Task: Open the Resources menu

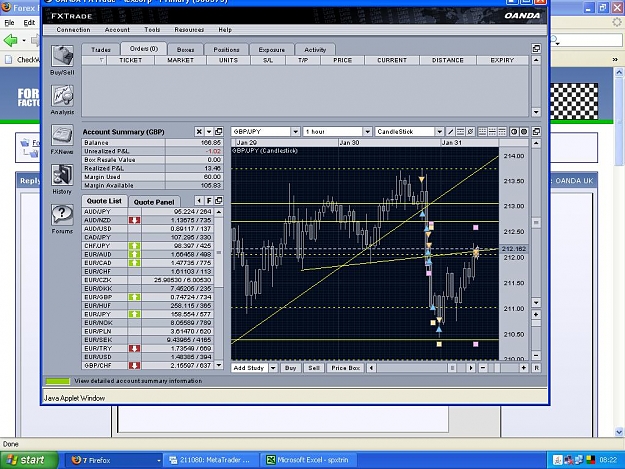Action: (189, 30)
